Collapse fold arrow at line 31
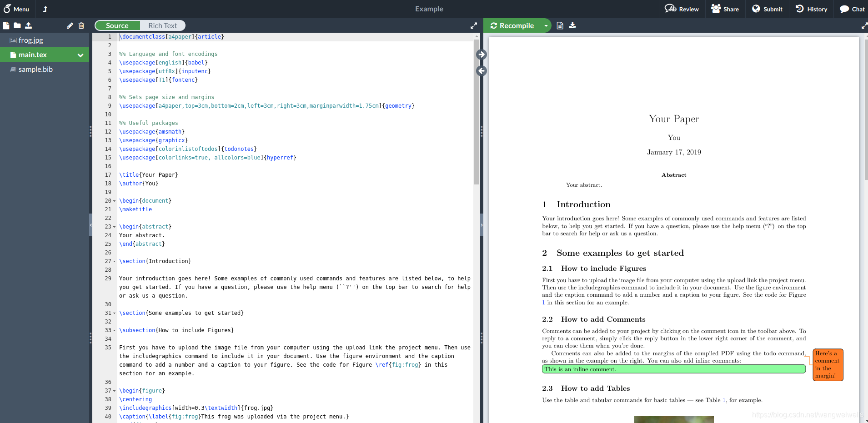This screenshot has width=868, height=423. click(x=114, y=313)
